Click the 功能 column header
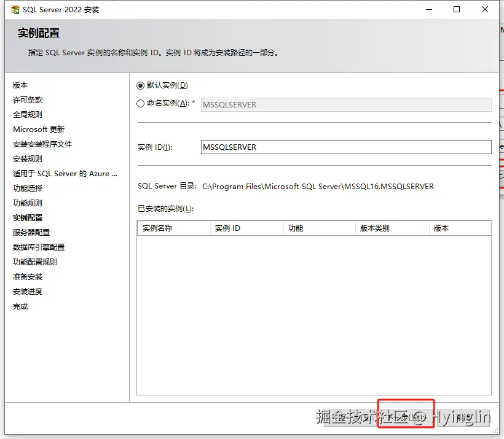The width and height of the screenshot is (504, 439). [320, 228]
